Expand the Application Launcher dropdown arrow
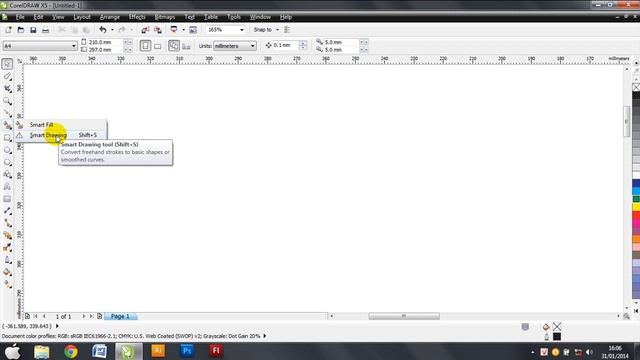Viewport: 640px width, 360px height. click(183, 30)
